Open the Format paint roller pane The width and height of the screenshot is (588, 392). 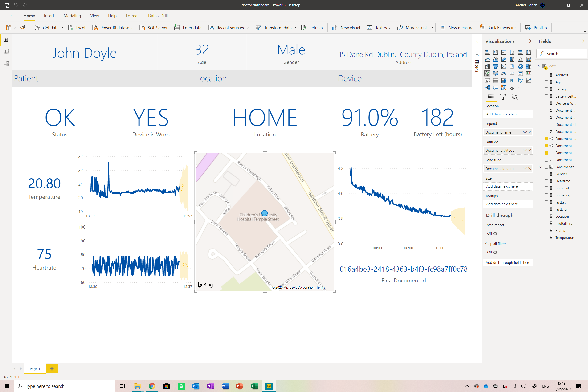pyautogui.click(x=503, y=97)
